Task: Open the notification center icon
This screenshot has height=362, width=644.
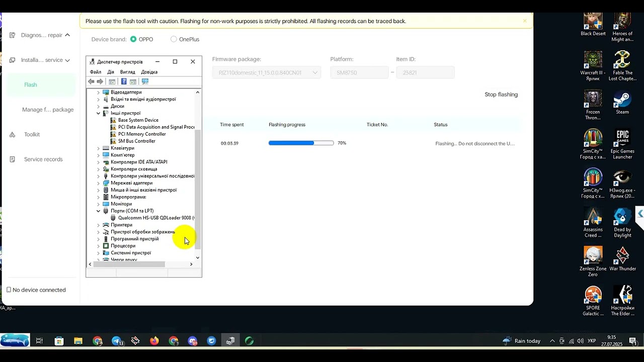Action: point(633,341)
